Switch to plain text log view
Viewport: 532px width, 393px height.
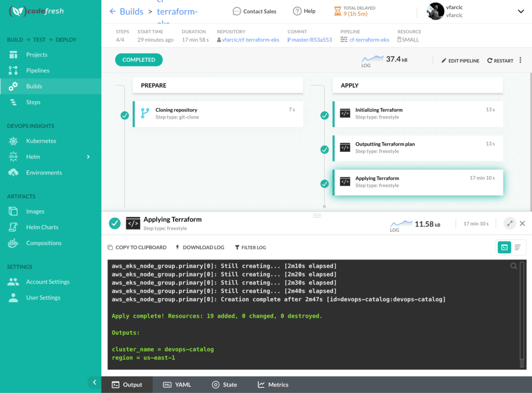click(x=518, y=248)
